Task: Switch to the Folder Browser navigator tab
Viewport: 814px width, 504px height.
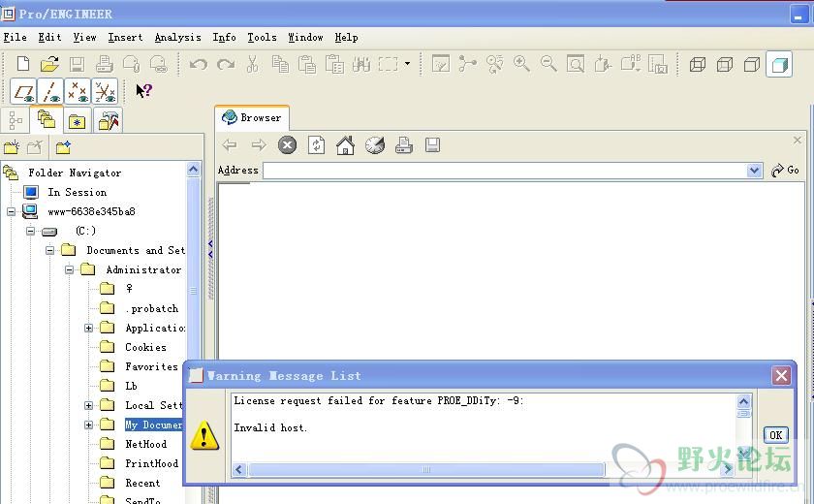Action: coord(47,120)
